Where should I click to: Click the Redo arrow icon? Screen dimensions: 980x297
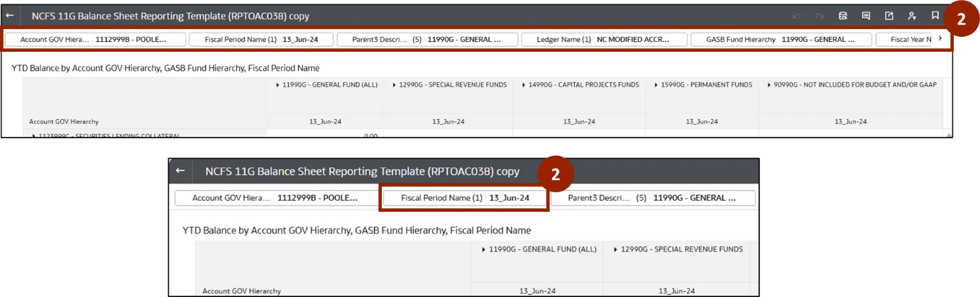pos(820,16)
